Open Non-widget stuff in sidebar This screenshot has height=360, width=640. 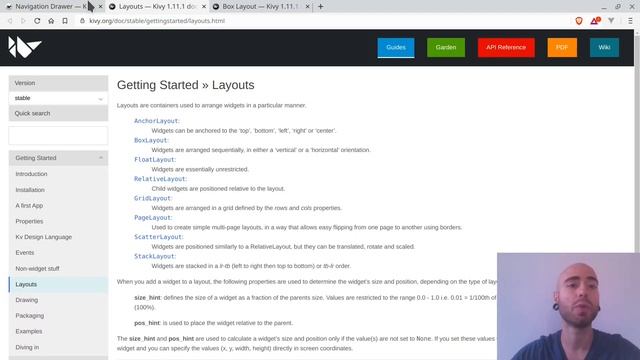[x=38, y=269]
